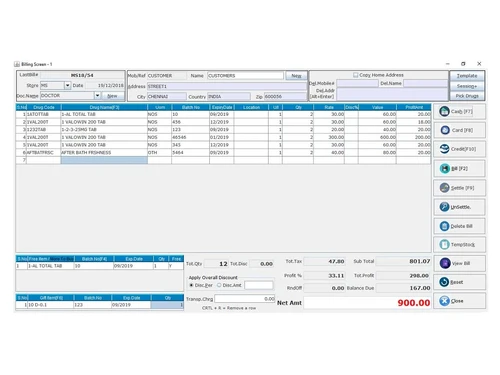
Task: Click the Del.Name input field
Action: 426,83
